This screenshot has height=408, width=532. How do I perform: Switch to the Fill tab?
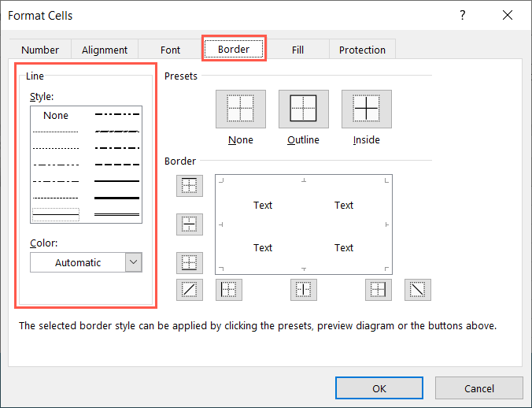pos(297,50)
